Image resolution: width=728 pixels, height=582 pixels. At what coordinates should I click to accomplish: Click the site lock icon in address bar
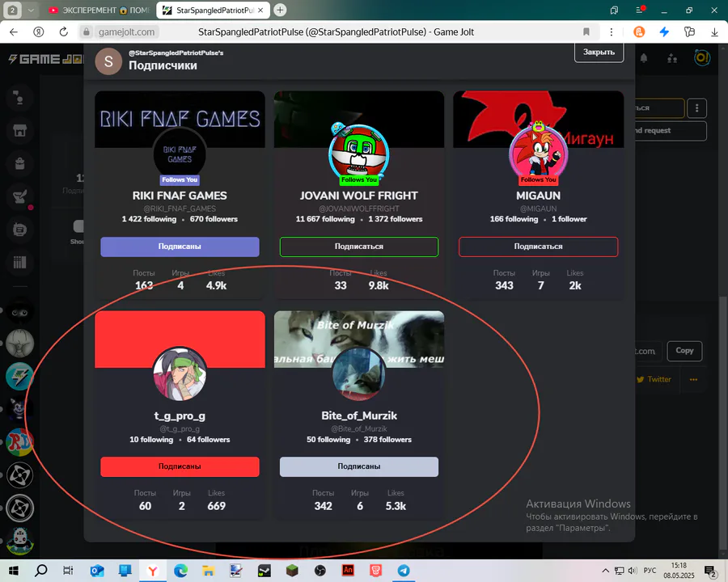(86, 32)
